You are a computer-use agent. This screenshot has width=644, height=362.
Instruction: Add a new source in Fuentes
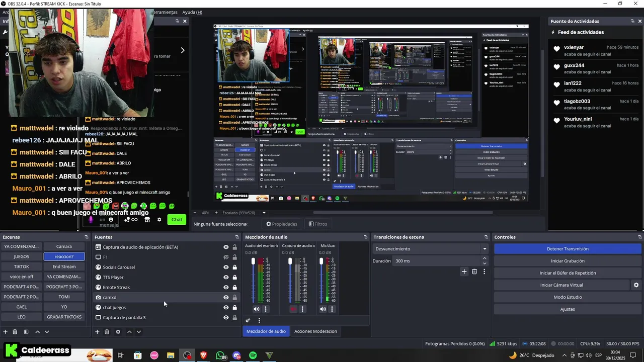[x=97, y=332]
